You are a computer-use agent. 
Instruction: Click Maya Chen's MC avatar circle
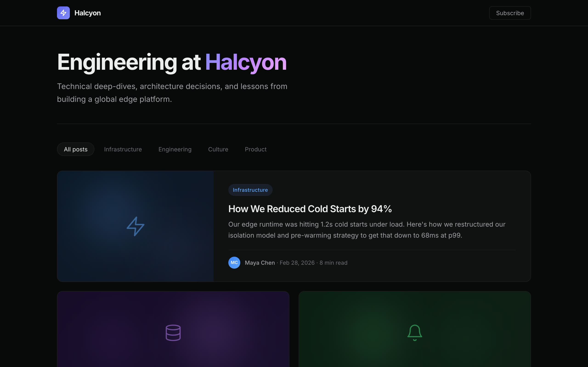[234, 262]
